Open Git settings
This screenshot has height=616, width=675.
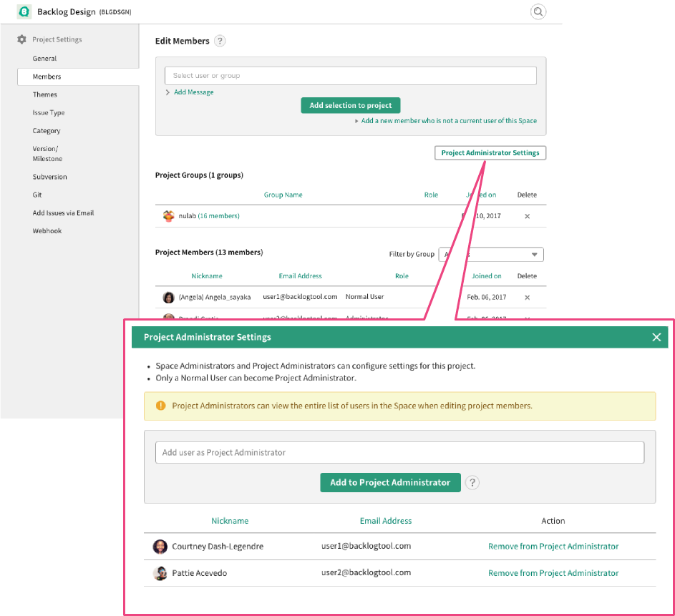point(37,195)
